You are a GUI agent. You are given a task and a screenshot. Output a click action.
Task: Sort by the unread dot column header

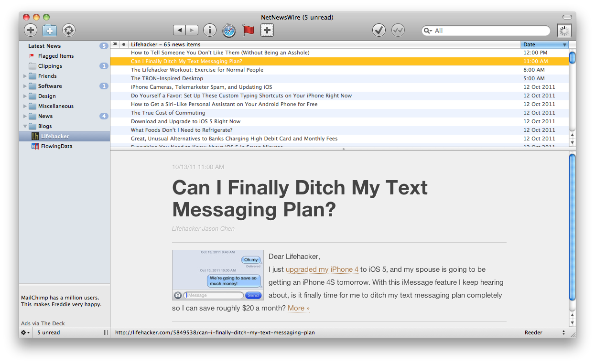tap(124, 44)
